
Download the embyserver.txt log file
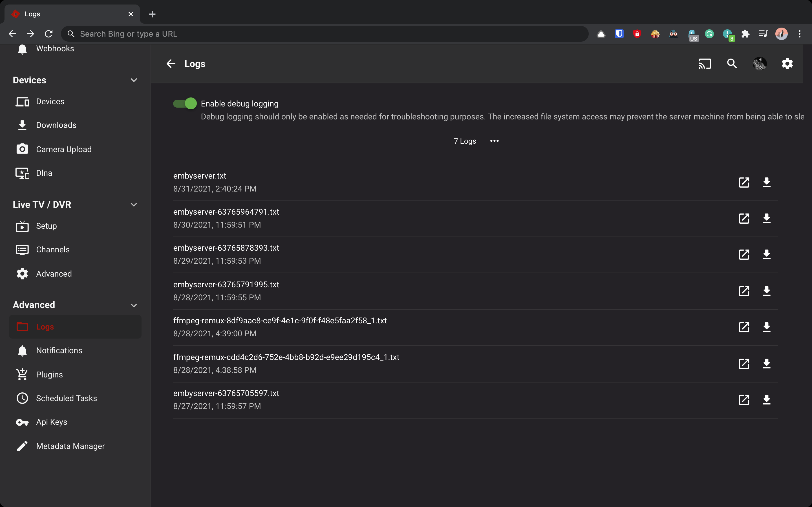click(x=766, y=182)
